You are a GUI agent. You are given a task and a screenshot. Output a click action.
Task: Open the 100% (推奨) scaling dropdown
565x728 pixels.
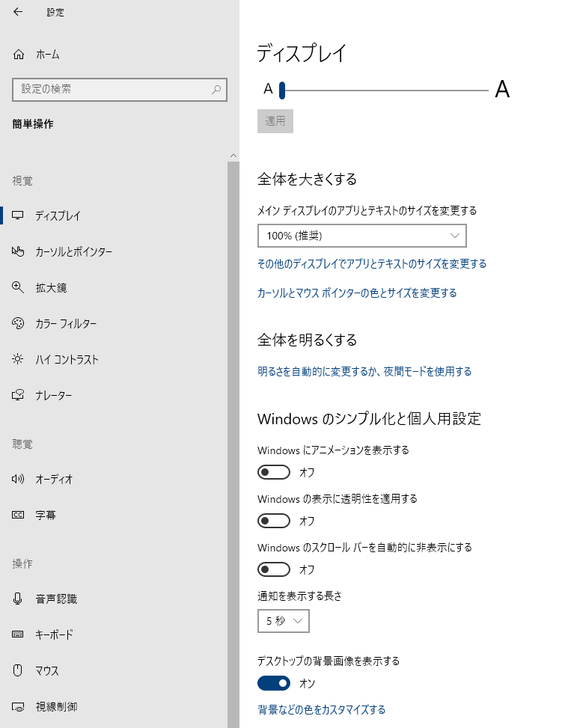(361, 236)
